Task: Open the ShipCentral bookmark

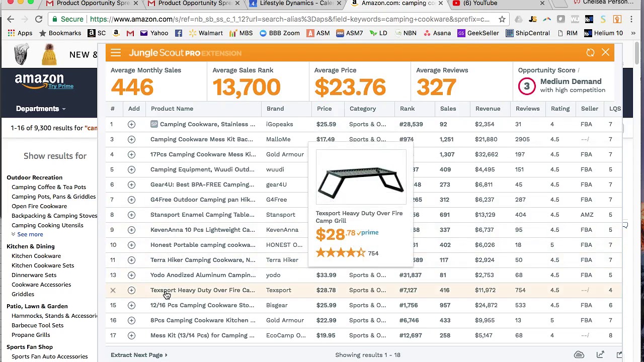Action: pos(527,33)
